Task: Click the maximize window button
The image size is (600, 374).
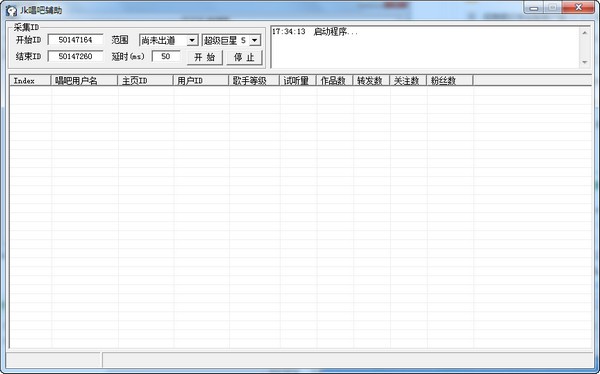Action: [x=553, y=8]
